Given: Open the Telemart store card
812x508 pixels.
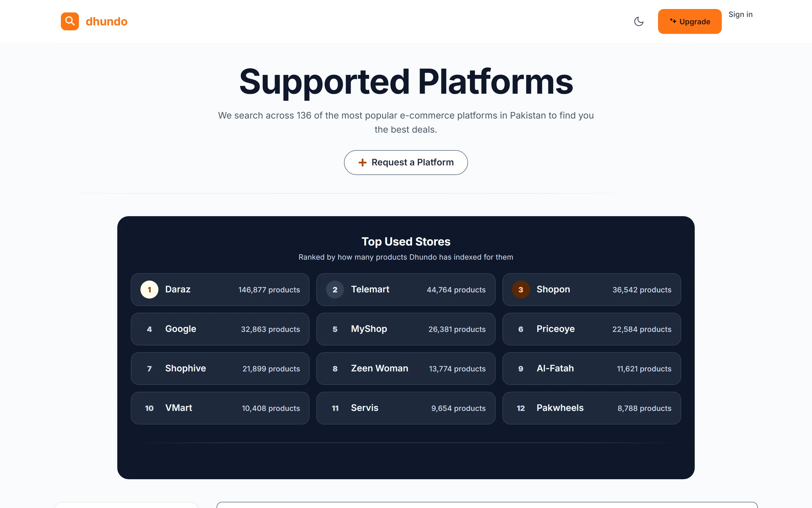Looking at the screenshot, I should [406, 290].
